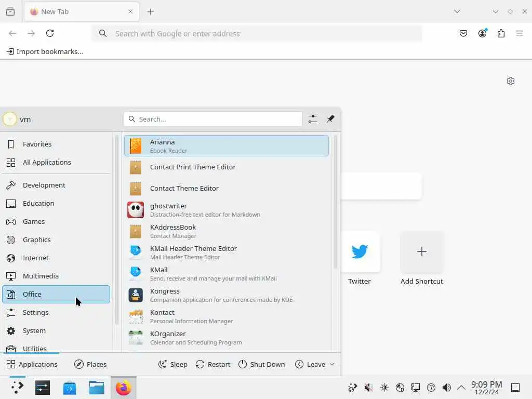Select the Graphics category
The width and height of the screenshot is (532, 399).
[x=56, y=240]
